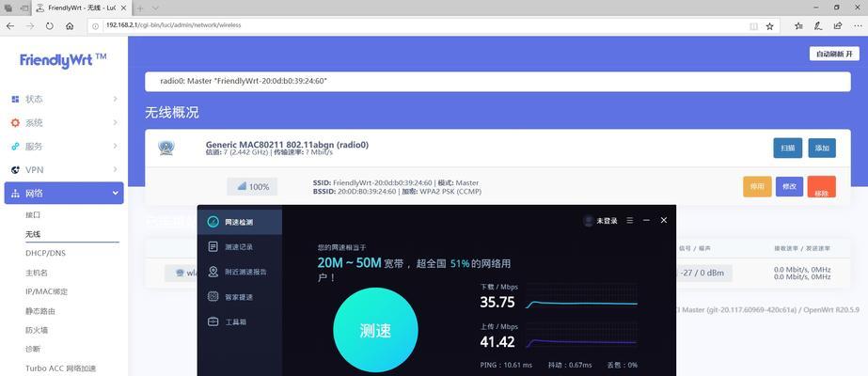The image size is (868, 376).
Task: Click the red 移除 button
Action: click(x=822, y=187)
